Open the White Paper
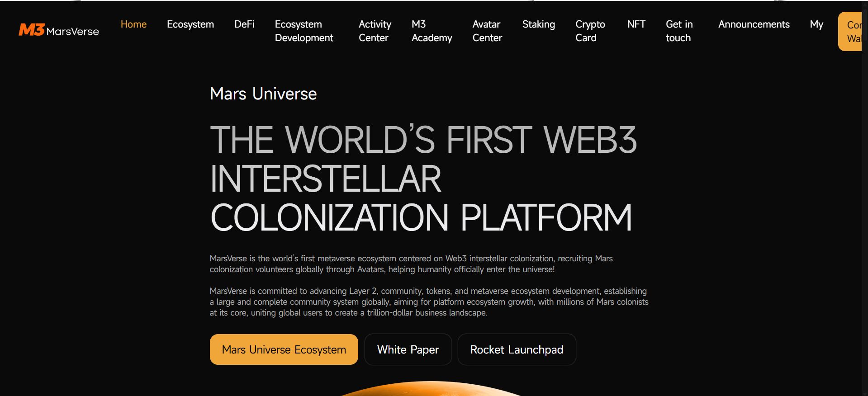 (x=408, y=349)
